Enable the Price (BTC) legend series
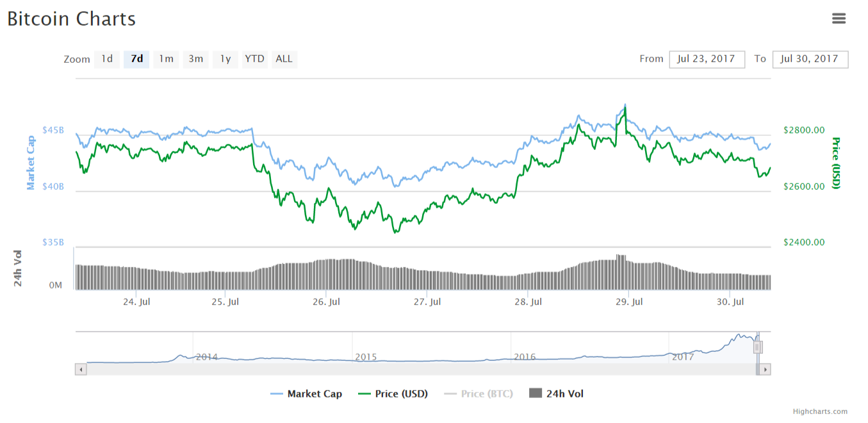Screen dimensions: 868x423 pyautogui.click(x=479, y=394)
